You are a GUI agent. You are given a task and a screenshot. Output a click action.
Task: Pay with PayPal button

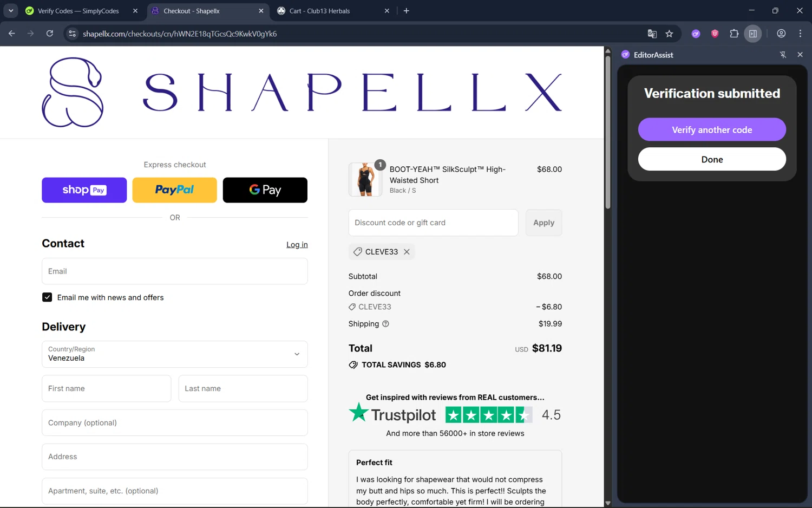(174, 190)
